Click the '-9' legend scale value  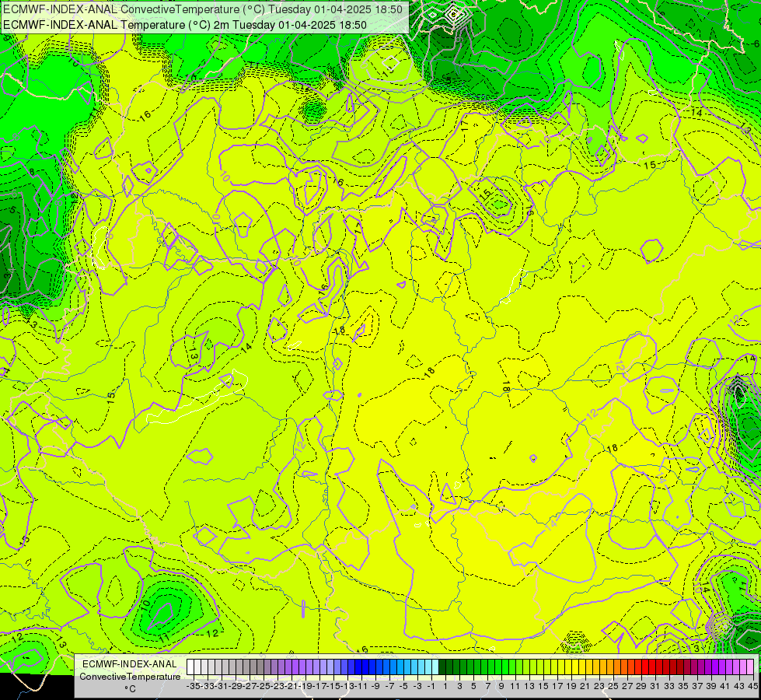coord(375,686)
